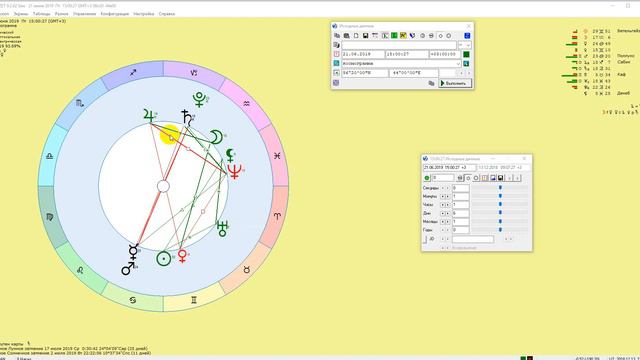Image resolution: width=640 pixels, height=360 pixels.
Task: Click the green Sun glyph on the chart
Action: click(x=164, y=259)
